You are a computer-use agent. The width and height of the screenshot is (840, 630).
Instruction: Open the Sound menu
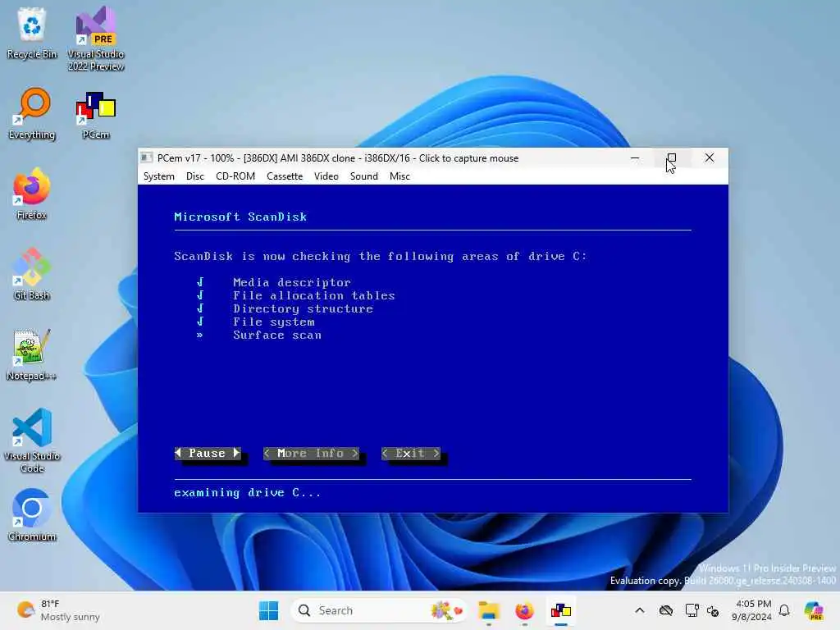[x=363, y=176]
